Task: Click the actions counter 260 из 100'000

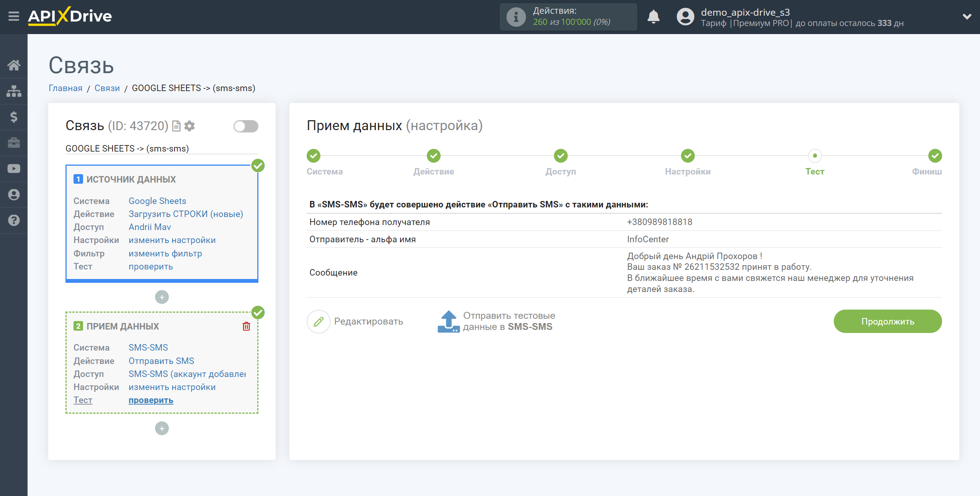Action: tap(572, 22)
